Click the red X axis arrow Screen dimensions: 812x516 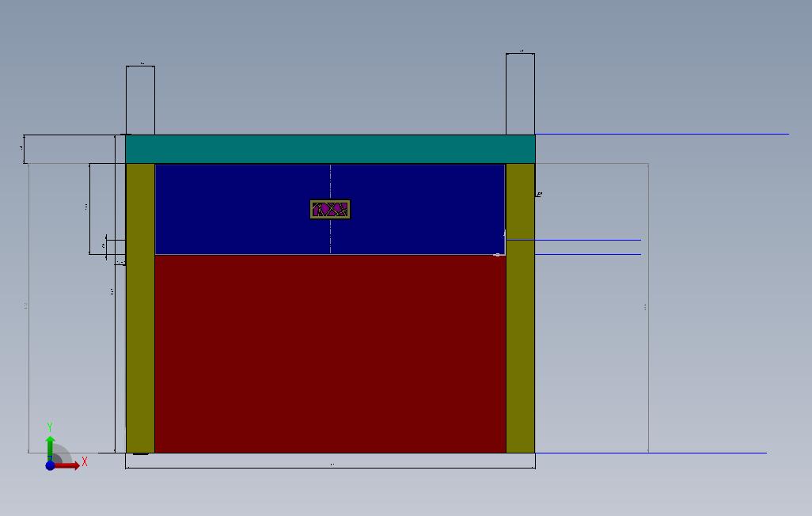point(68,465)
